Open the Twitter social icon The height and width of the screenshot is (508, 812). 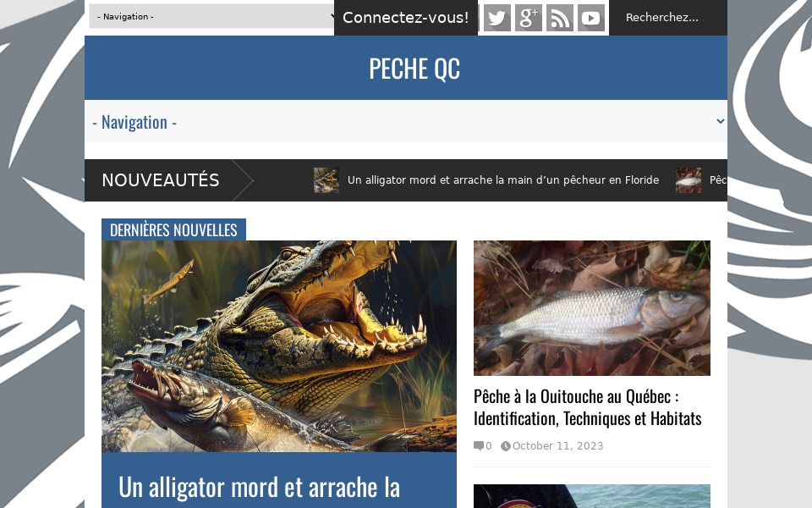coord(497,17)
